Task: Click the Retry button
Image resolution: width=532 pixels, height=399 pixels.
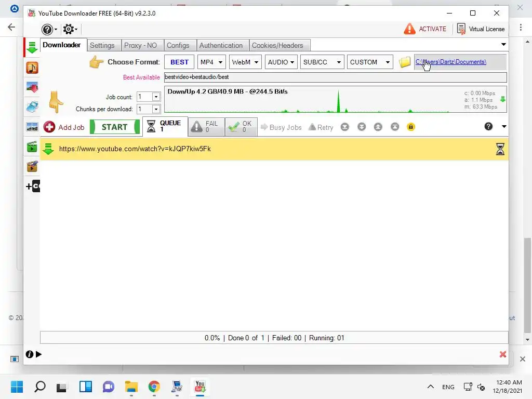Action: point(321,127)
